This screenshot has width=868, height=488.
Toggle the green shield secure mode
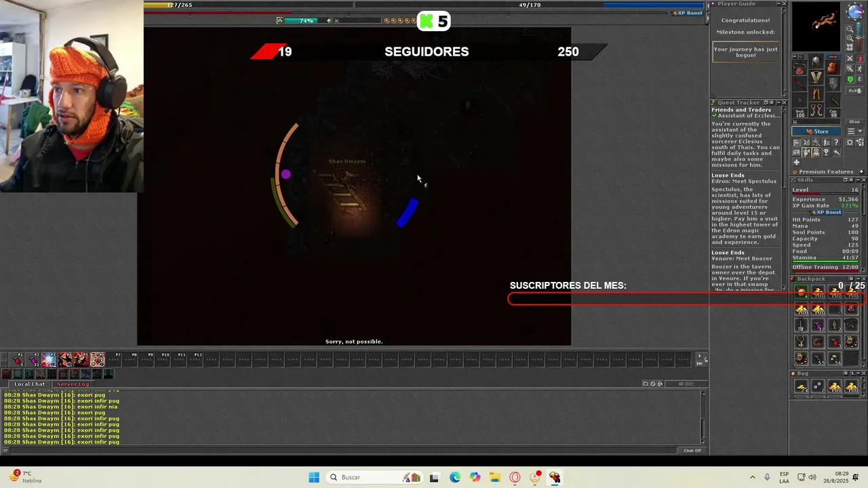[850, 79]
